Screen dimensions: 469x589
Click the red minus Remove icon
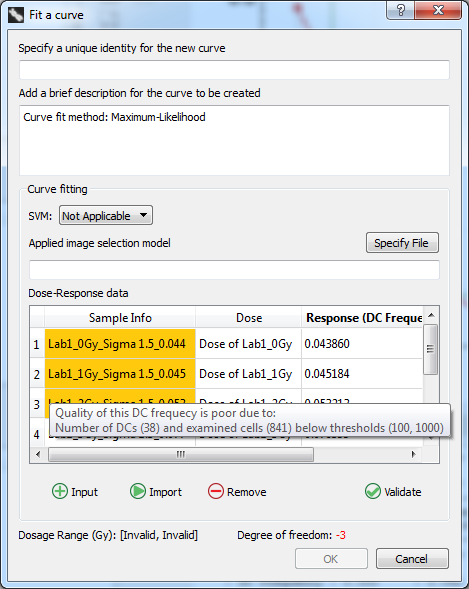[x=216, y=491]
